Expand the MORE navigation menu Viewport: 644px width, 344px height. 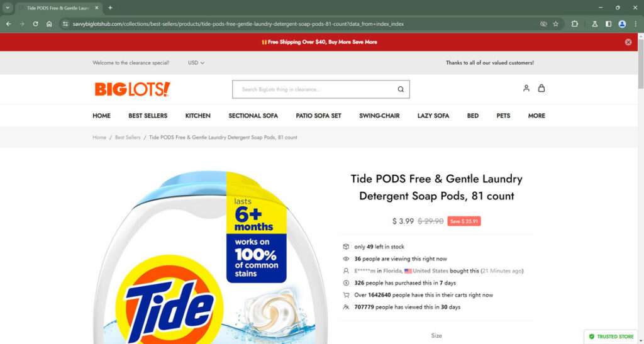click(536, 116)
